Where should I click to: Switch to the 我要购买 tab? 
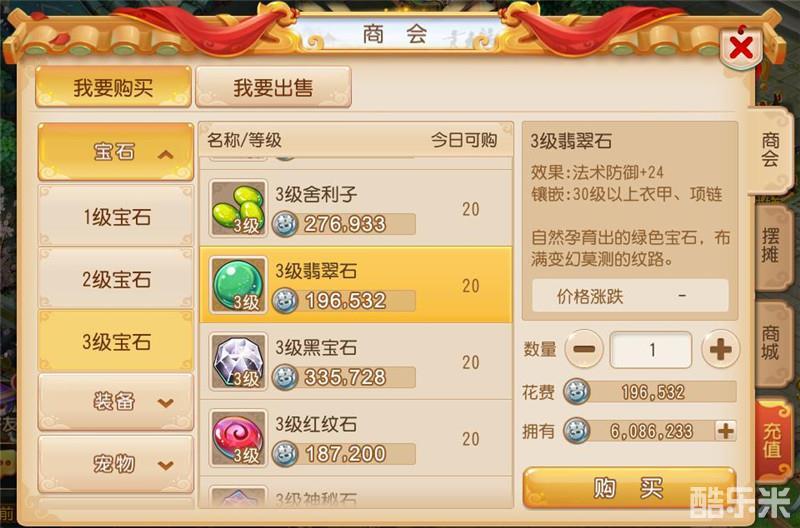pos(113,87)
